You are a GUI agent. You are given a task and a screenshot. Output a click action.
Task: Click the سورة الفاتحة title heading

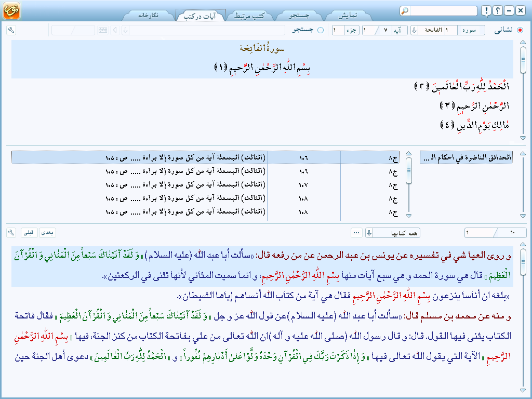262,48
